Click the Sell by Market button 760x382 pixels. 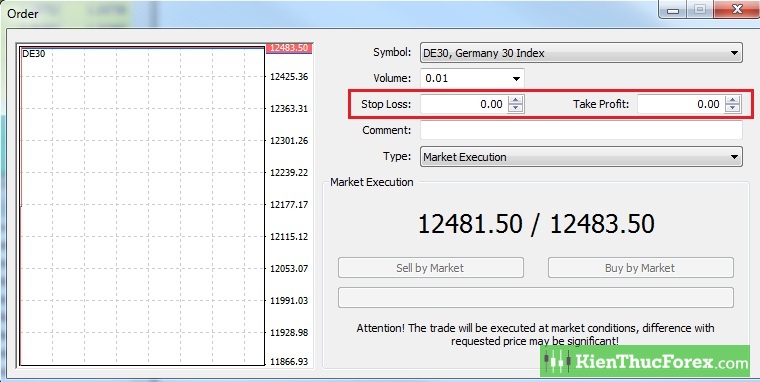coord(430,268)
